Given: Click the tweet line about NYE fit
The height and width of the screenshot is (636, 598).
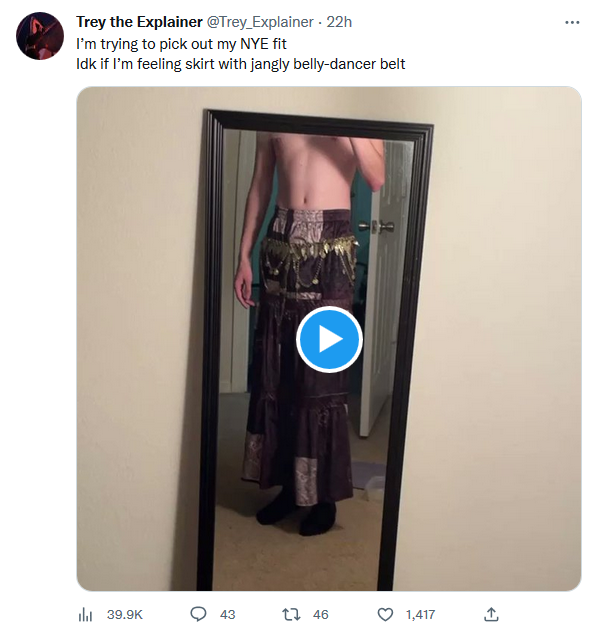Looking at the screenshot, I should [x=181, y=44].
